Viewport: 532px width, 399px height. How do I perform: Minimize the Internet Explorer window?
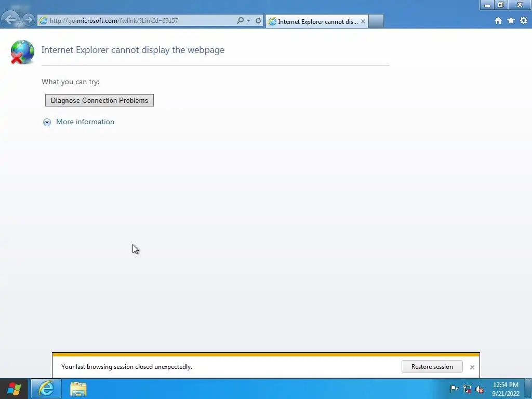click(487, 5)
